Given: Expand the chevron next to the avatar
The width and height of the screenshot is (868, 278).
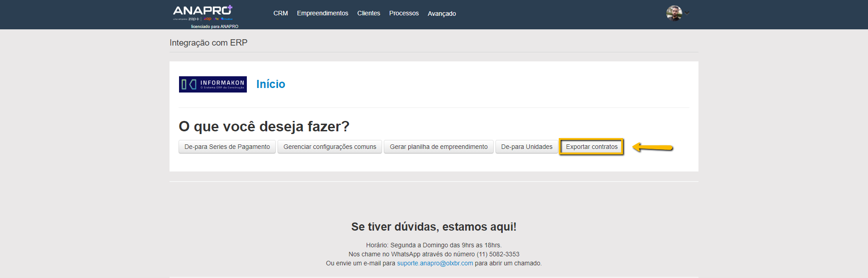Looking at the screenshot, I should pos(687,13).
